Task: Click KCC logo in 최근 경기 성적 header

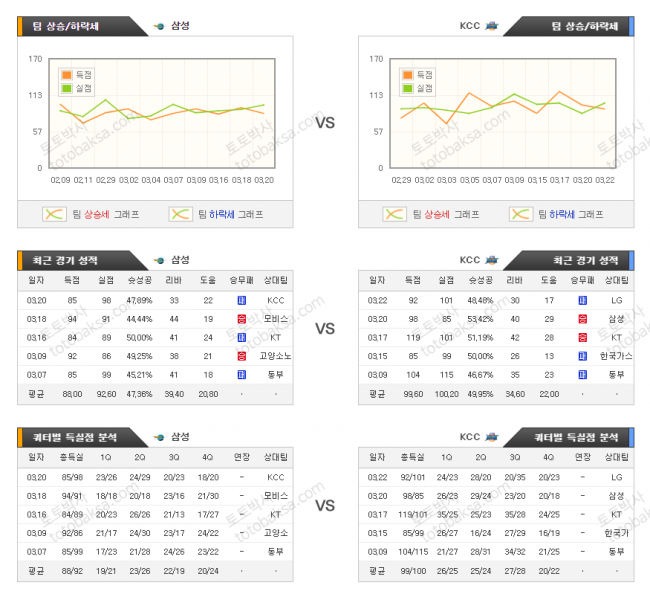Action: click(491, 260)
